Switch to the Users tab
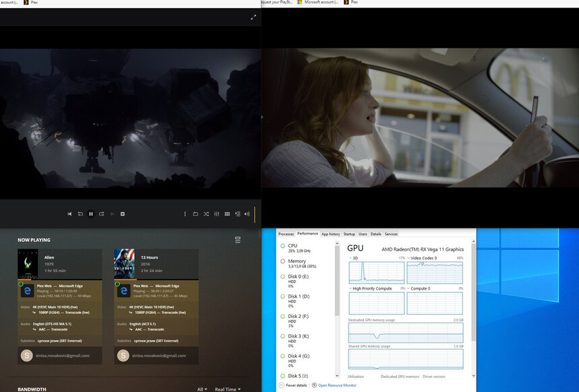This screenshot has width=579, height=392. (x=363, y=234)
